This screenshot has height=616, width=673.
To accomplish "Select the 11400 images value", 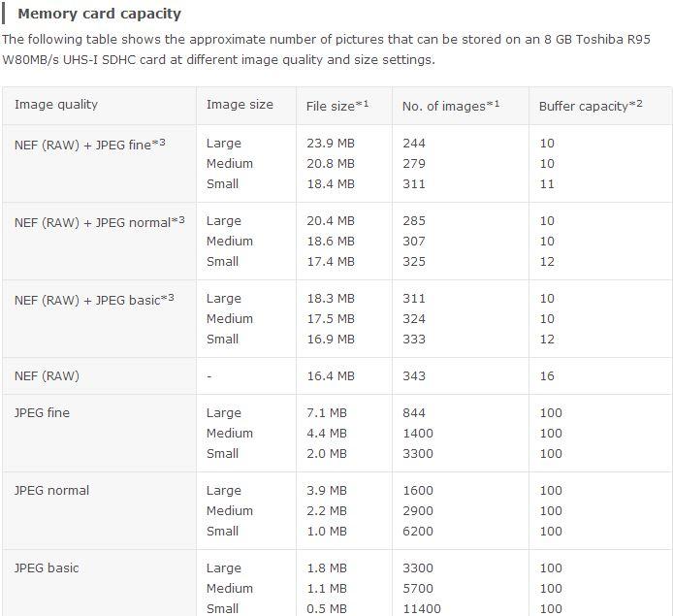I will tap(422, 608).
